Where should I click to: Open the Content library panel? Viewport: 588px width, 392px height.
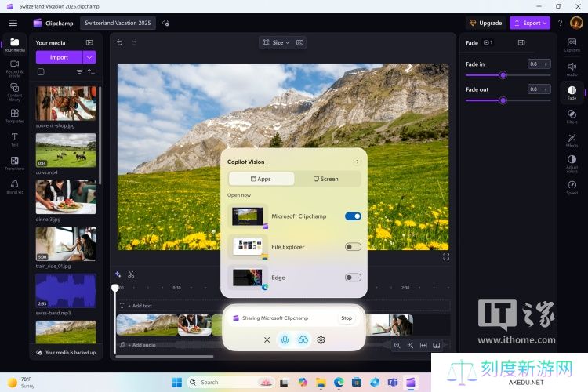coord(15,92)
